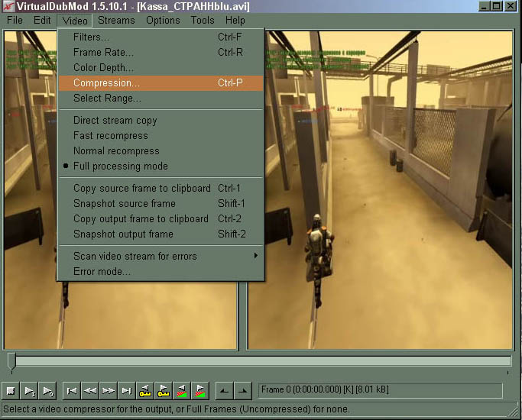The width and height of the screenshot is (522, 420).
Task: Click the Frame 0 position readout field
Action: pos(380,390)
